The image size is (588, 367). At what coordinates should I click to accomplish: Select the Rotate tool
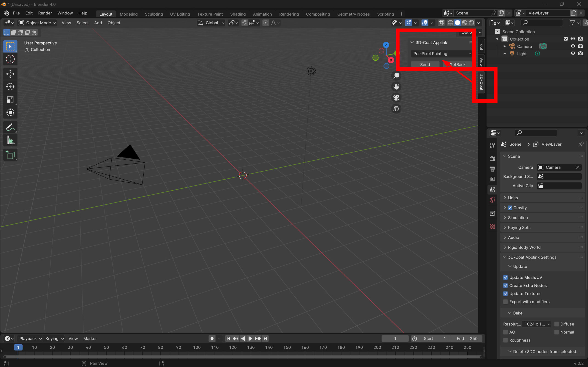[x=10, y=87]
